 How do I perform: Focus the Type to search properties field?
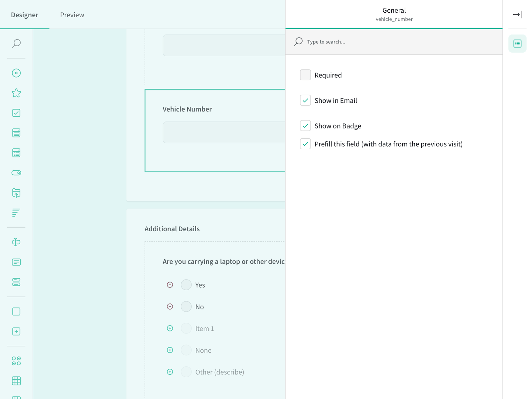click(x=394, y=42)
